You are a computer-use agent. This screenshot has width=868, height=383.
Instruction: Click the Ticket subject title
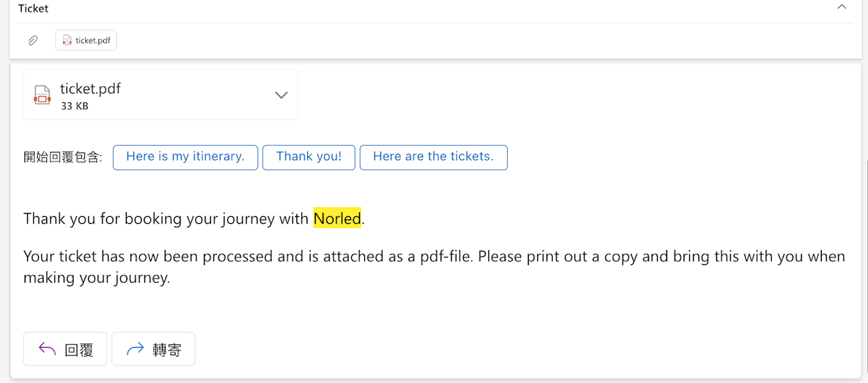[33, 9]
